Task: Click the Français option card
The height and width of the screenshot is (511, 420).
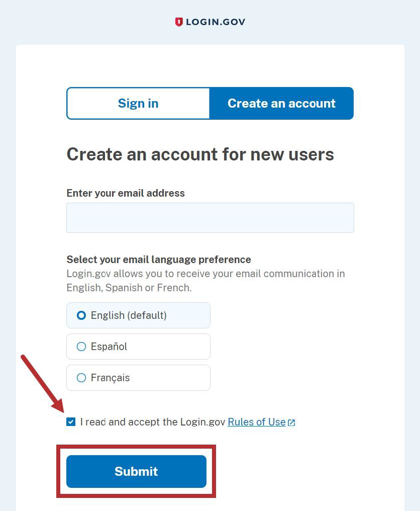Action: pyautogui.click(x=138, y=378)
